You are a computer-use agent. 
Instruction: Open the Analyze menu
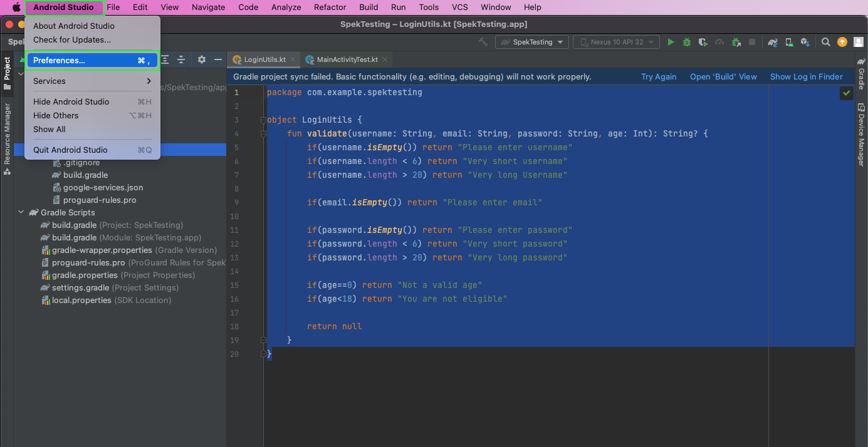(286, 8)
